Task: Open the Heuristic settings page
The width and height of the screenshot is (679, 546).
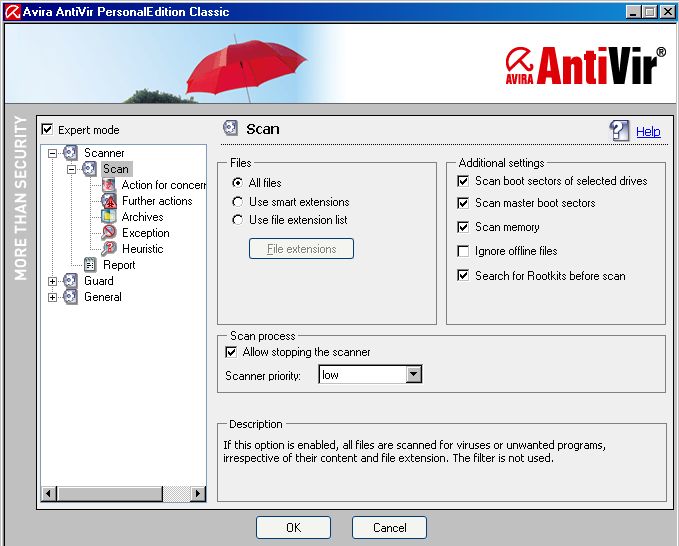Action: pyautogui.click(x=142, y=249)
